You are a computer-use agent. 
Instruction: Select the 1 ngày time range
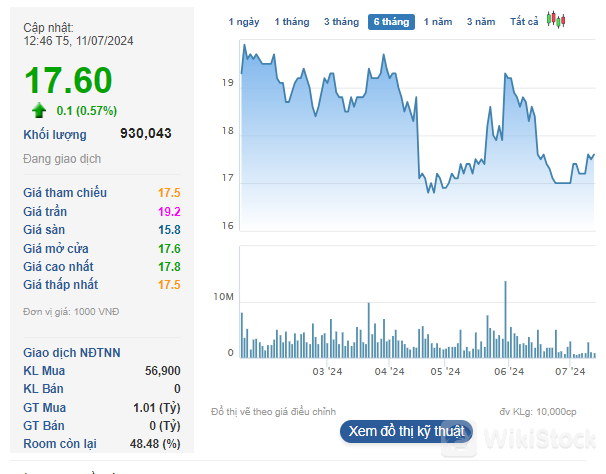tap(244, 21)
